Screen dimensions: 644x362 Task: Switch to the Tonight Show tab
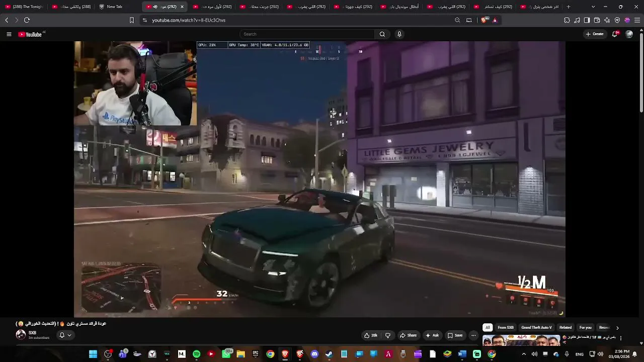click(24, 7)
